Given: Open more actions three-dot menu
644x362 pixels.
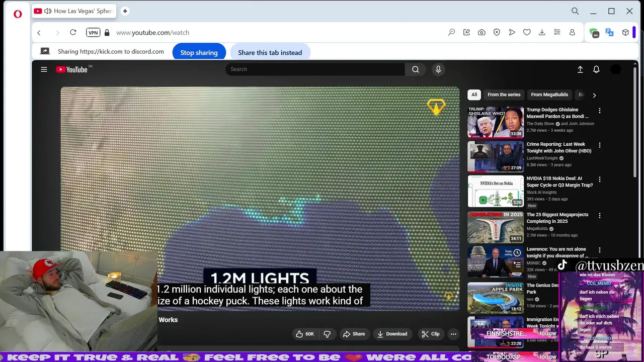Looking at the screenshot, I should coord(453,334).
